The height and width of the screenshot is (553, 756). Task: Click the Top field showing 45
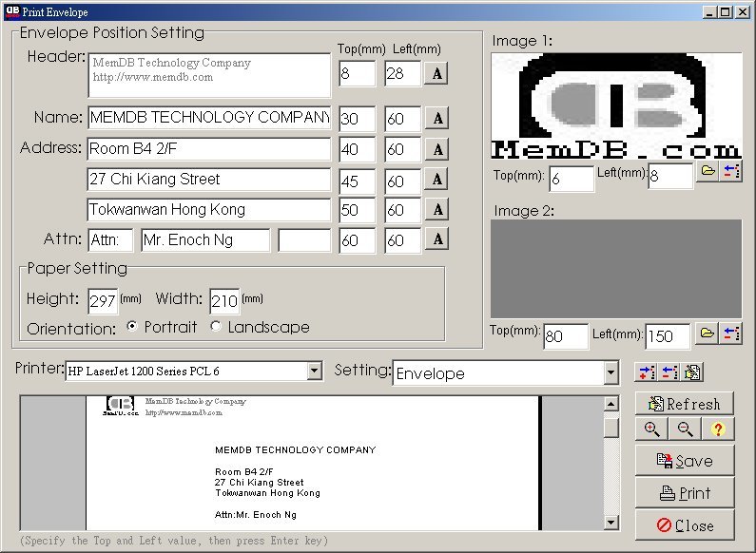(357, 181)
